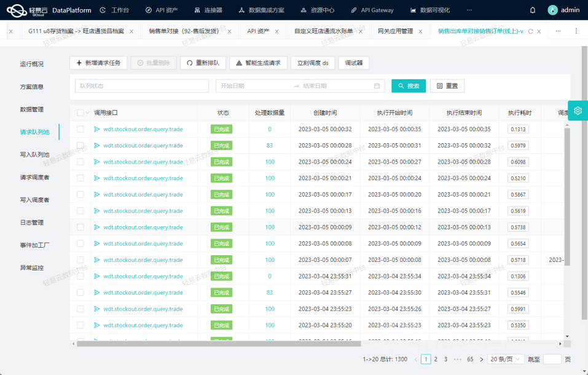Close the API 资产 tab
Image resolution: width=588 pixels, height=375 pixels.
point(277,31)
